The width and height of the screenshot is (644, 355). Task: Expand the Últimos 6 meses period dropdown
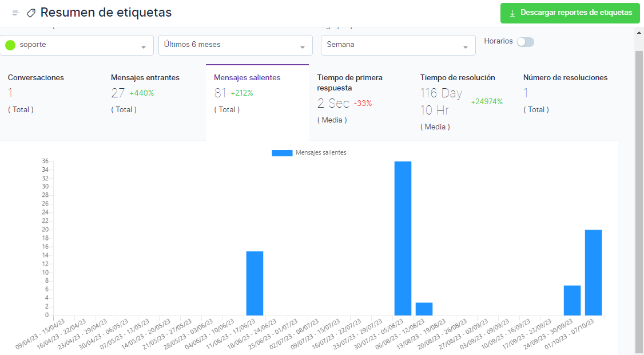[235, 45]
